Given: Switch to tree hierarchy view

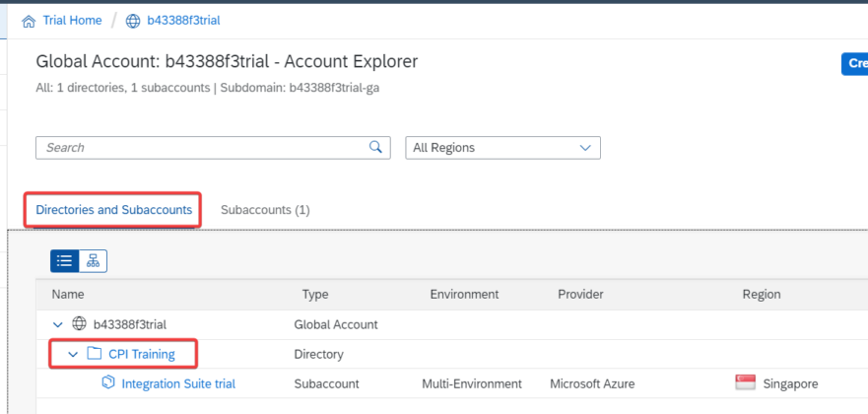Looking at the screenshot, I should click(x=93, y=260).
